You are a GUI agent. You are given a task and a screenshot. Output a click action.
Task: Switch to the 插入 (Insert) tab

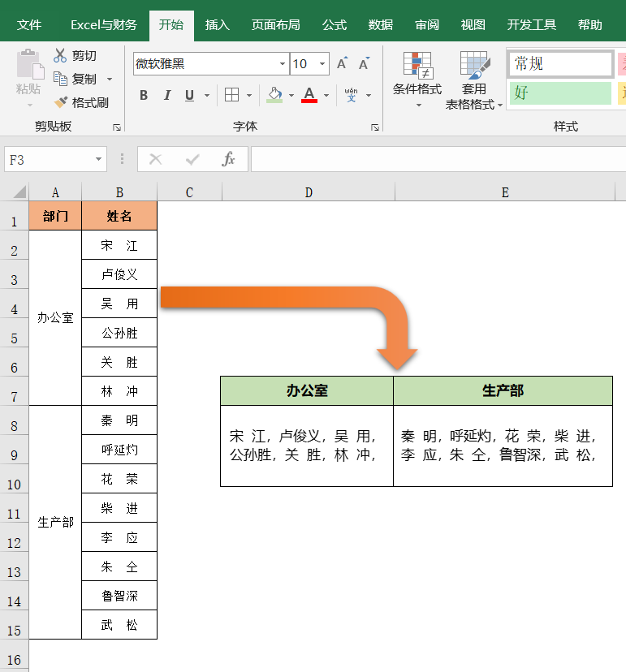tap(218, 25)
